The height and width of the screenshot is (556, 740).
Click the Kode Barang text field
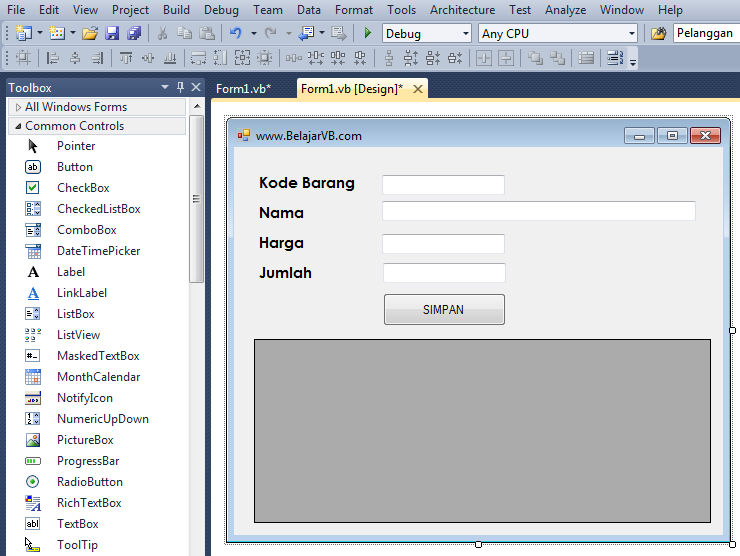click(x=443, y=185)
